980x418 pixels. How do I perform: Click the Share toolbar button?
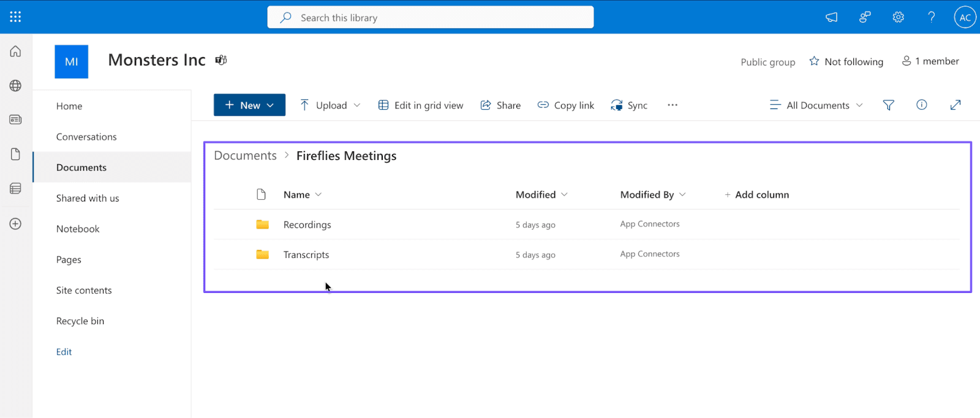tap(500, 105)
